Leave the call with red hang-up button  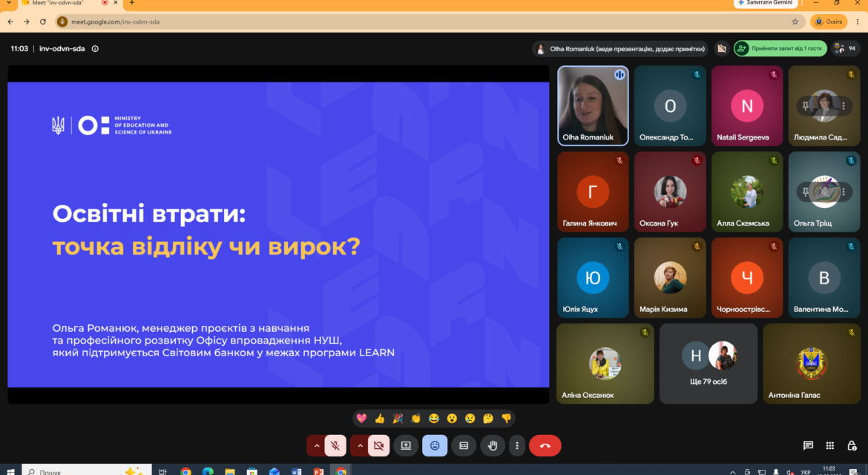[545, 445]
